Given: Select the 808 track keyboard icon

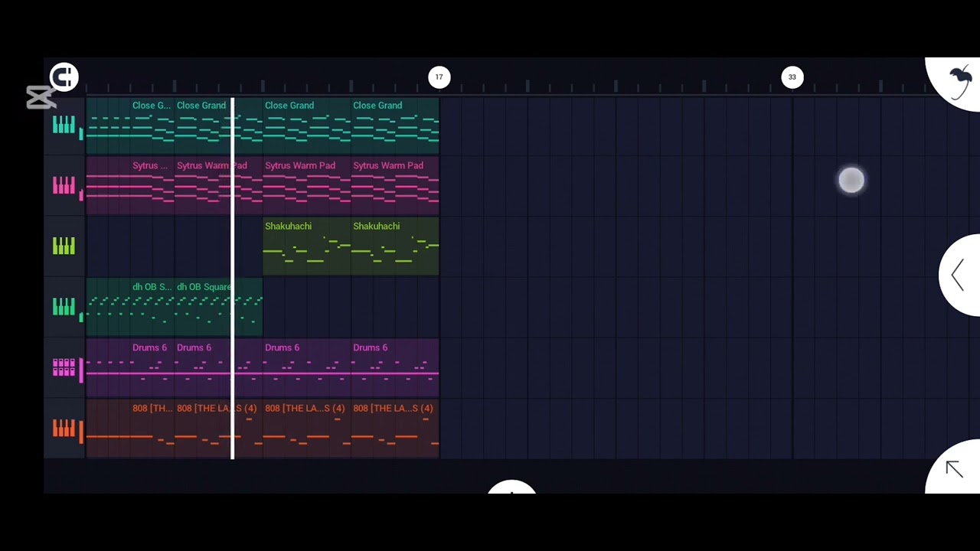Looking at the screenshot, I should tap(64, 428).
